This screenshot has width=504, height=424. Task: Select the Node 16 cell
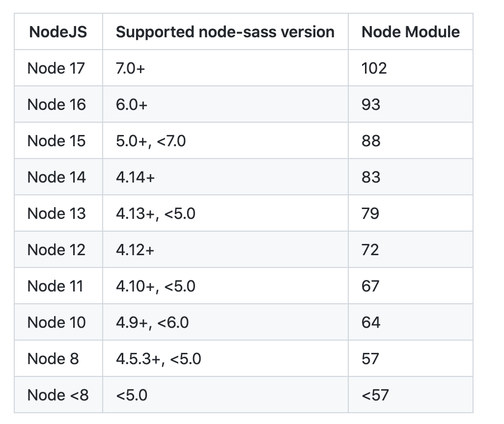coord(56,105)
